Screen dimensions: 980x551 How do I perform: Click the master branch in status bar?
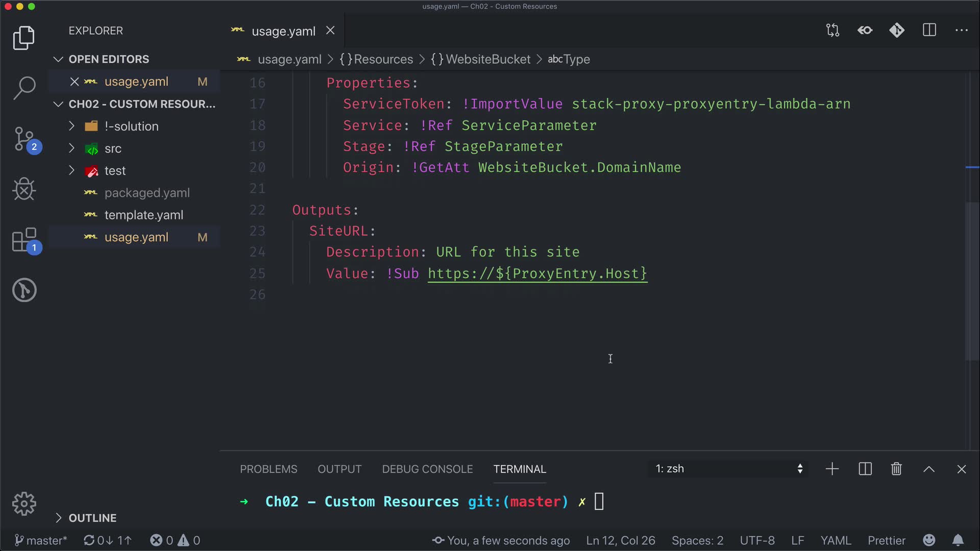point(41,540)
